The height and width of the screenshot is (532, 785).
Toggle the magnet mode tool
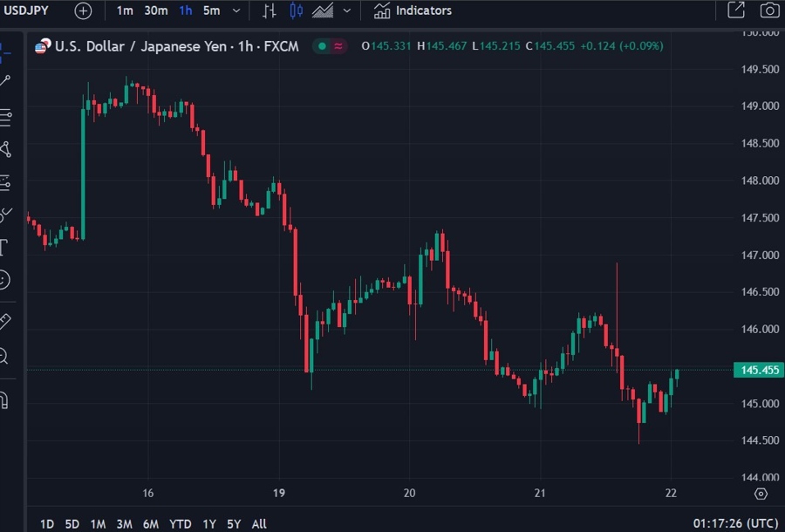tap(4, 400)
